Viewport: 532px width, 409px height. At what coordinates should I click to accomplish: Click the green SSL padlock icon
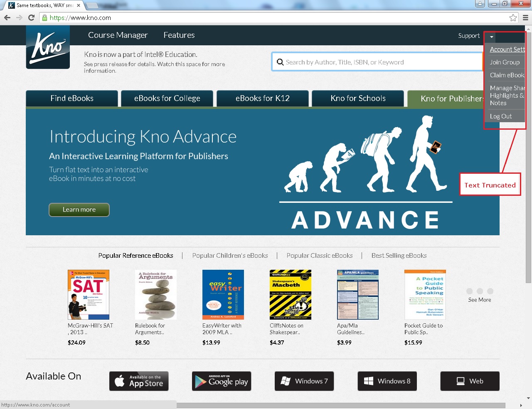[x=45, y=18]
